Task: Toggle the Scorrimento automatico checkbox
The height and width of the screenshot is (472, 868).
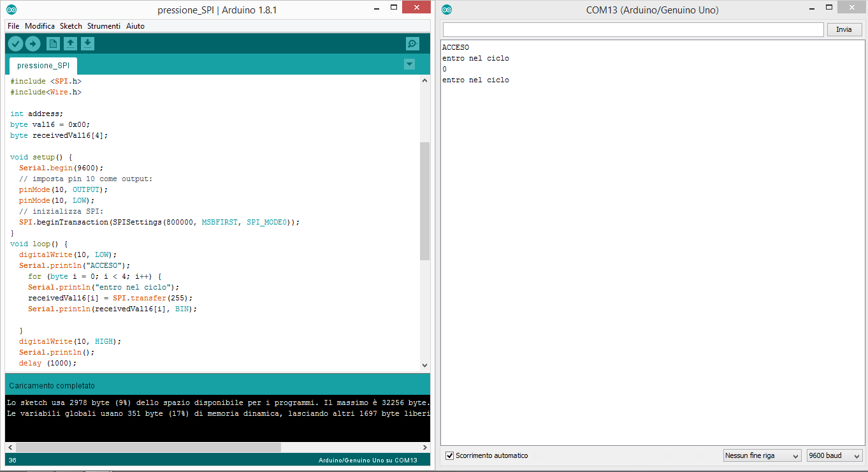Action: (450, 455)
